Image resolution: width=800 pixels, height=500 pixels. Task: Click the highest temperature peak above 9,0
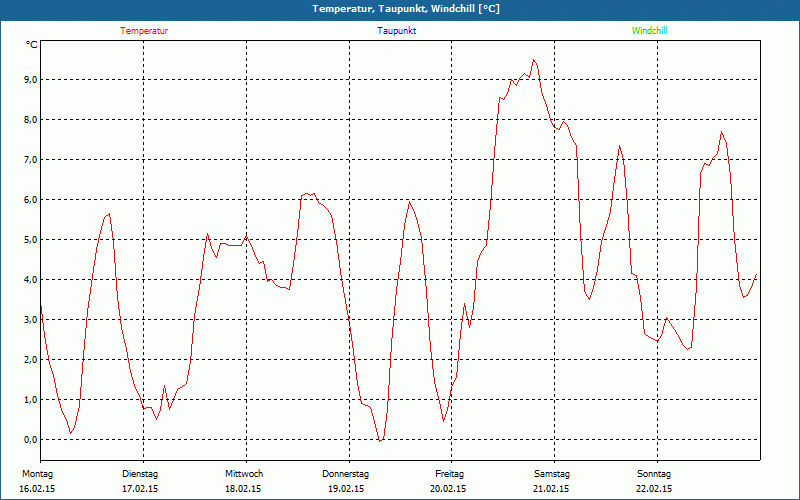(x=534, y=60)
